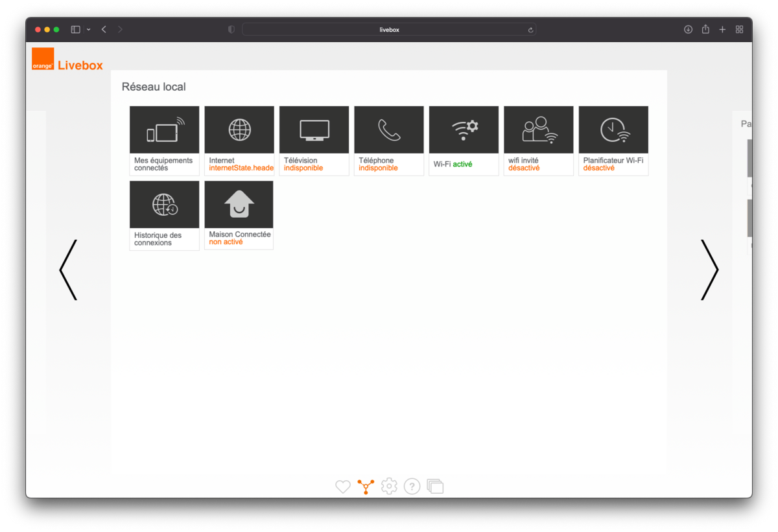The image size is (778, 532).
Task: Expand the sidebar dropdown chevron in Safari
Action: click(89, 29)
